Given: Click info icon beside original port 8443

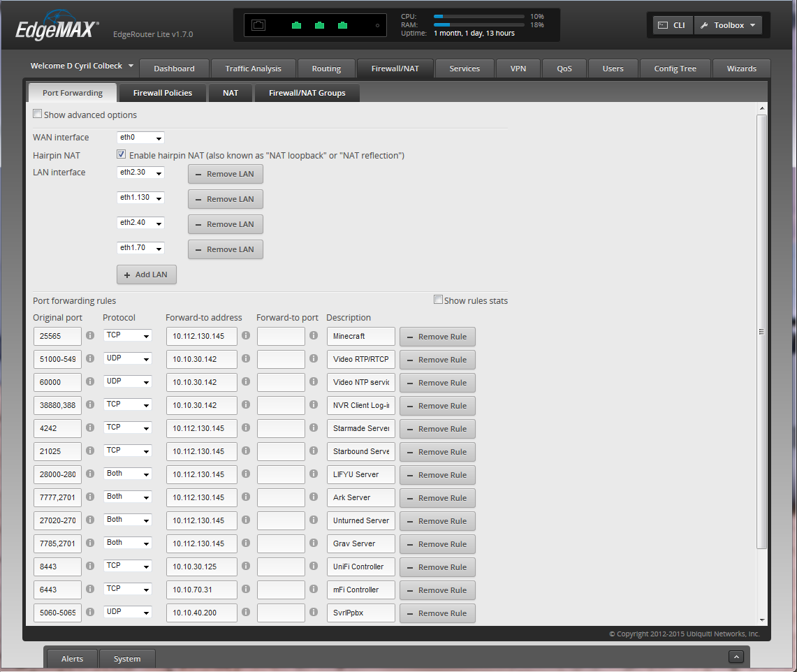Looking at the screenshot, I should click(89, 567).
